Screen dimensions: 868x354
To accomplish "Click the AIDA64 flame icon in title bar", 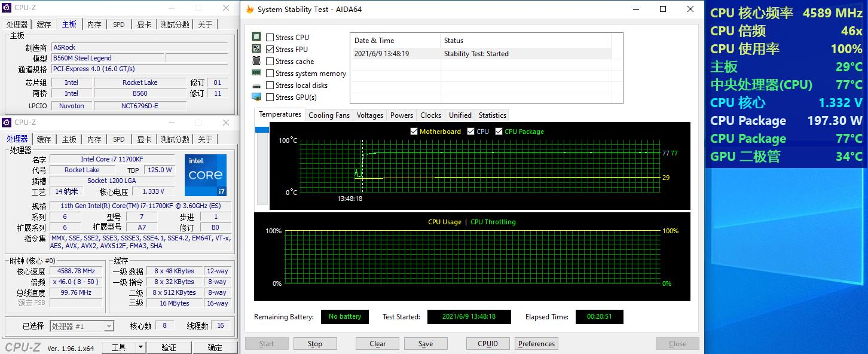I will click(x=250, y=9).
